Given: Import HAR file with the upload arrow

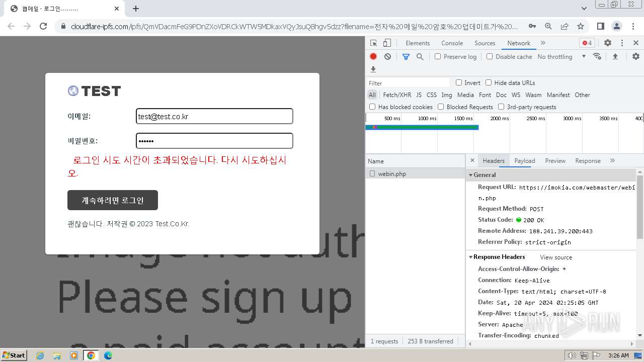Looking at the screenshot, I should (615, 56).
